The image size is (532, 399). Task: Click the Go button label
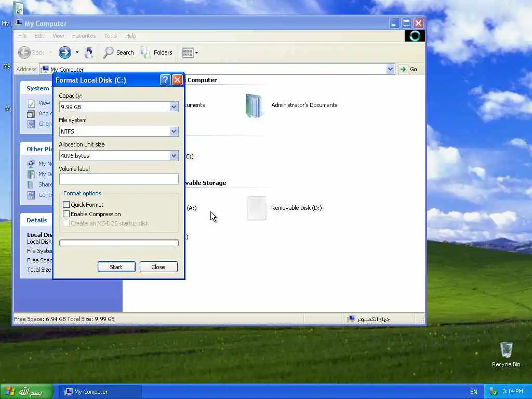point(413,69)
